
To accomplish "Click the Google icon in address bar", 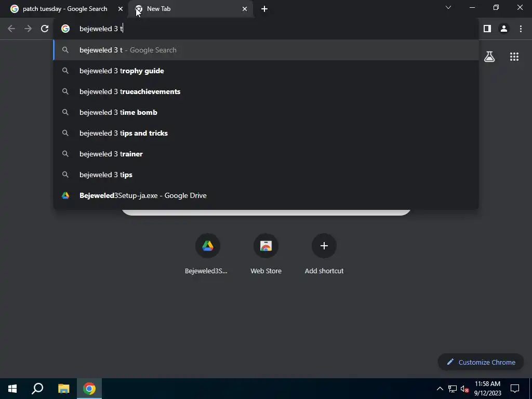I will [65, 29].
